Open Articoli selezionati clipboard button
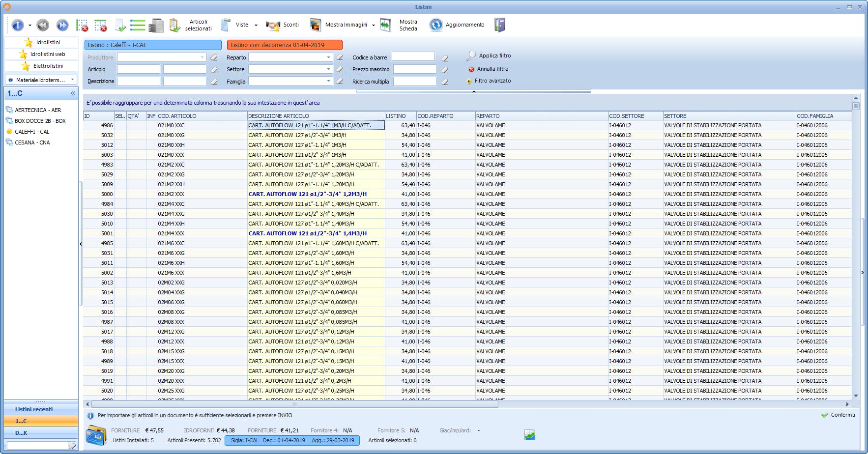Viewport: 868px width, 454px height. point(190,25)
